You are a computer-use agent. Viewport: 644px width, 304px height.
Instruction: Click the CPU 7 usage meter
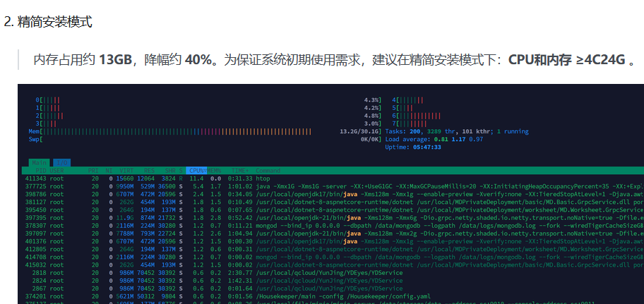point(410,124)
